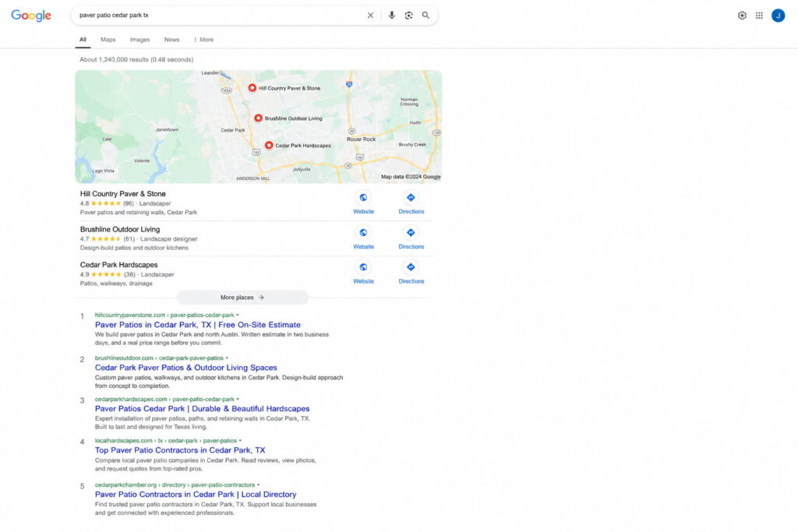Click the magnifying glass search button
This screenshot has width=798, height=532.
(425, 16)
